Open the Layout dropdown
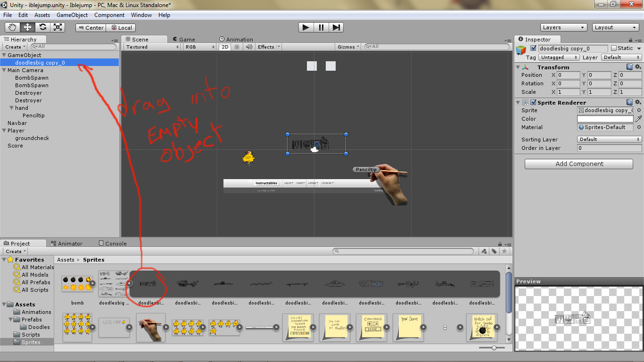The image size is (644, 362). (616, 27)
